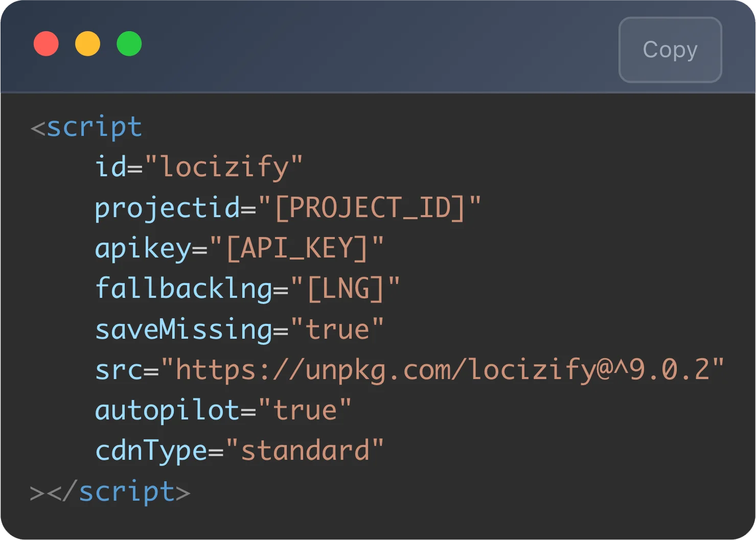
Task: Click the apikey attribute name
Action: tap(143, 248)
